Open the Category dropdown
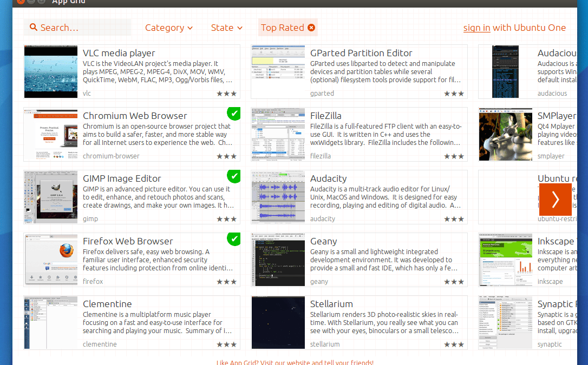Viewport: 588px width, 365px height. pos(169,28)
